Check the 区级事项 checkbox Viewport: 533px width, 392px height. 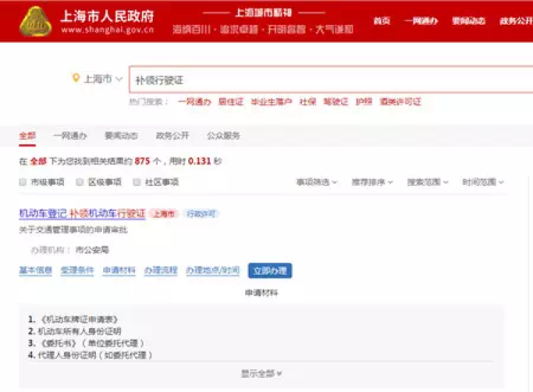(x=80, y=183)
